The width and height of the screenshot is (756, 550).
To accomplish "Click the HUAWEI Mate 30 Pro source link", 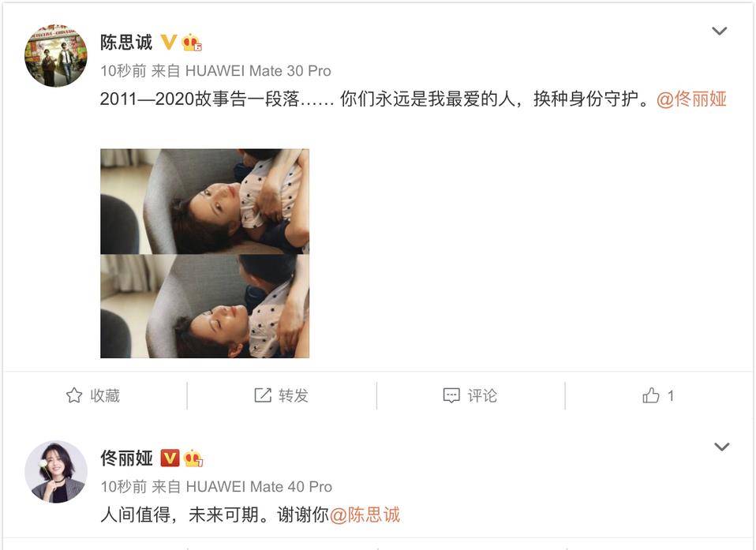I will click(x=258, y=71).
